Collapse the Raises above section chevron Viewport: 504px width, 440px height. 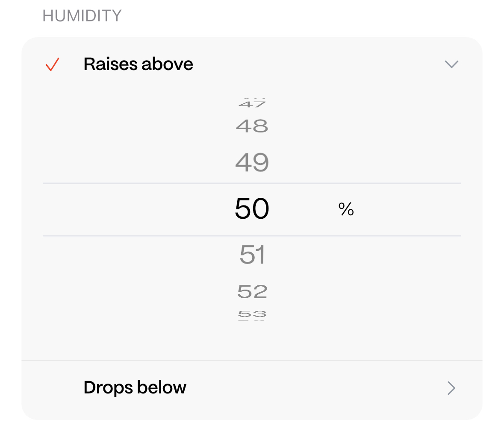(451, 65)
